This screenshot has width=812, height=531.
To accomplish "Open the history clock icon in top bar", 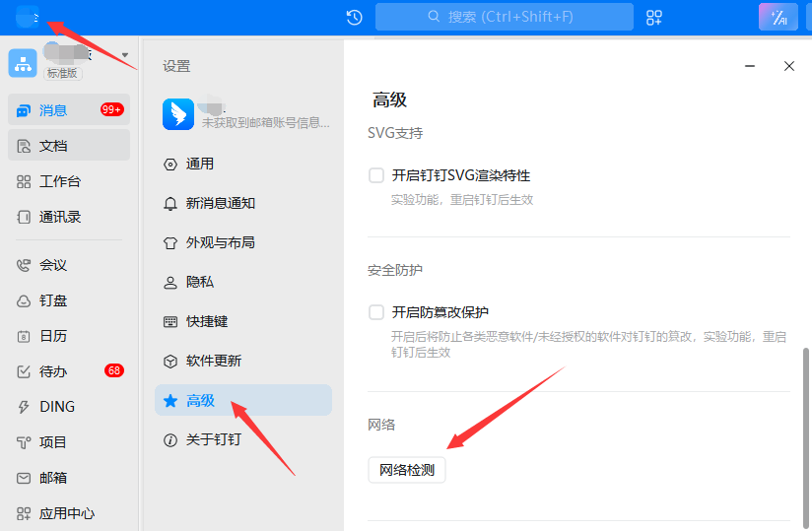I will click(x=354, y=17).
